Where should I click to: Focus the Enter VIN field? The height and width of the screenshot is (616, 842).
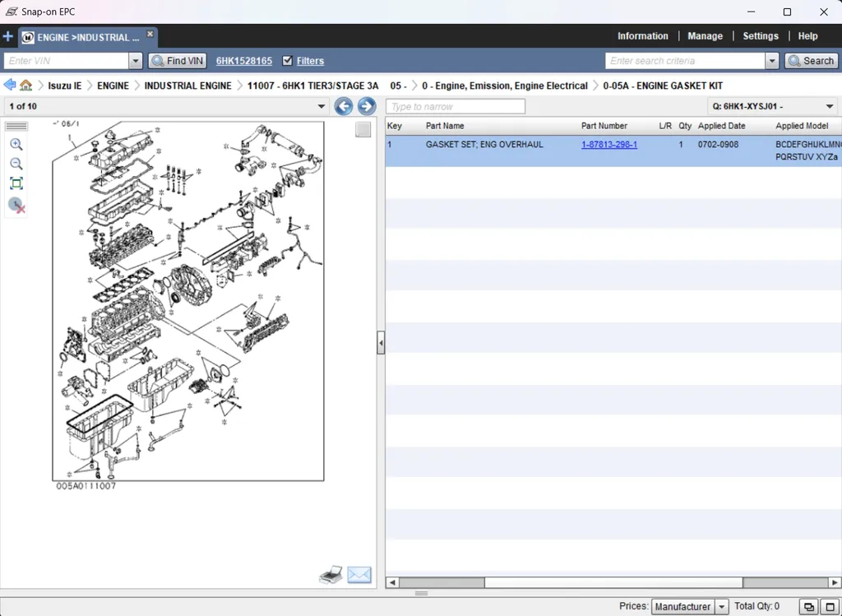point(67,61)
